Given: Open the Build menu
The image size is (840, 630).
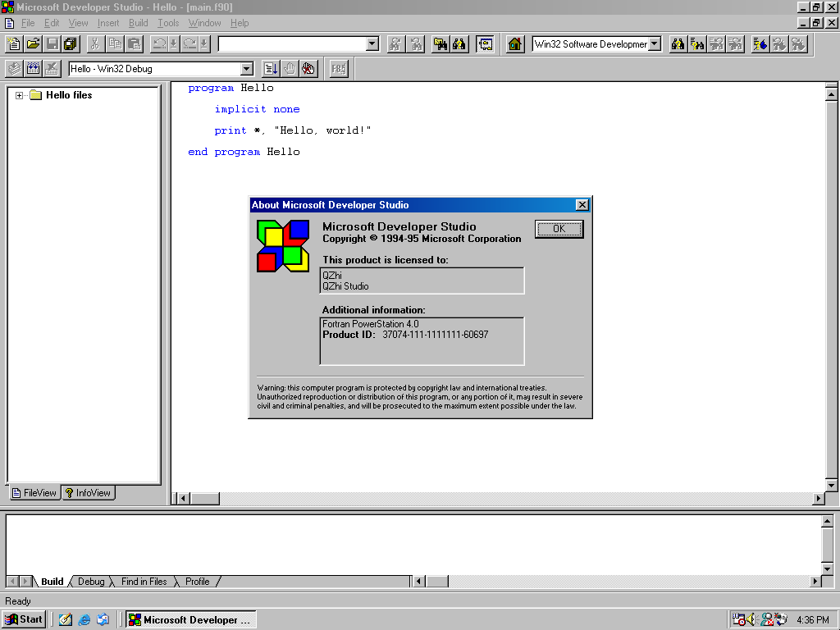Looking at the screenshot, I should (138, 23).
